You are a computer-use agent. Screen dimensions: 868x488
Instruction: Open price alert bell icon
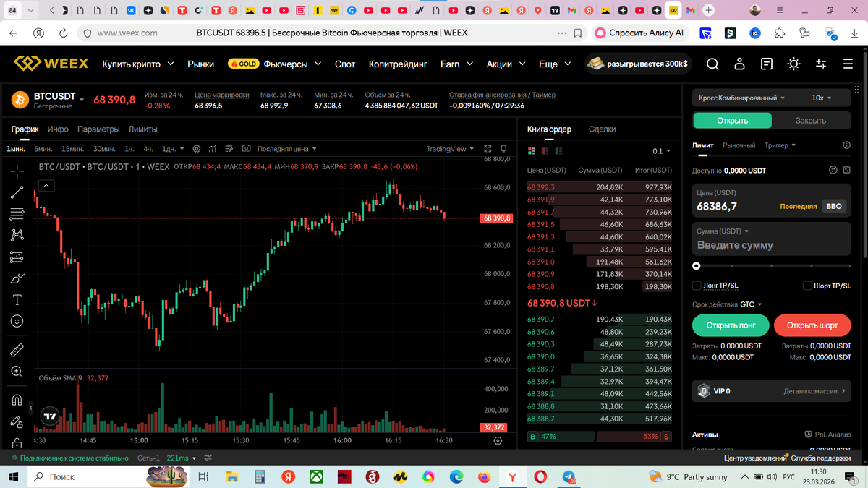pos(504,149)
